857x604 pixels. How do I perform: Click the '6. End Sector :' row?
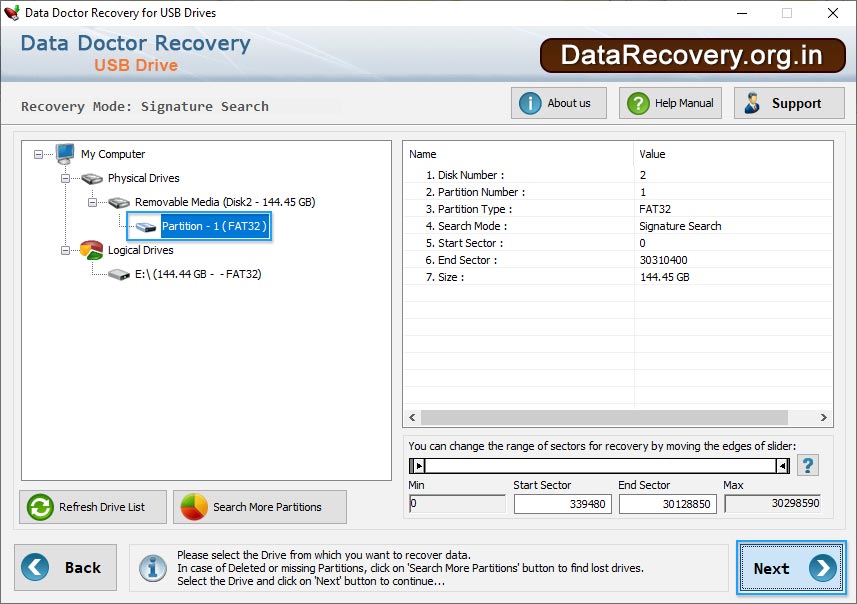coord(618,260)
